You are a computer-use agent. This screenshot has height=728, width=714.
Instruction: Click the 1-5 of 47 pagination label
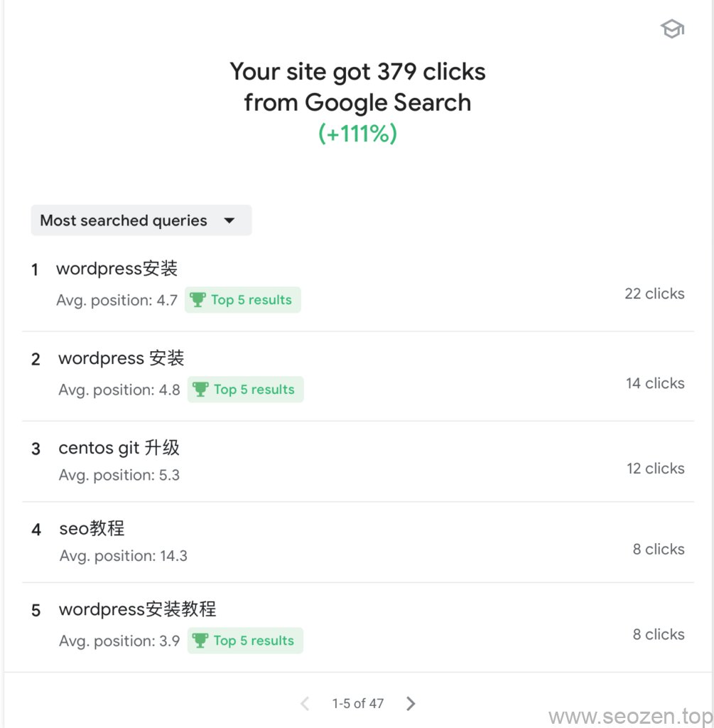[x=357, y=704]
